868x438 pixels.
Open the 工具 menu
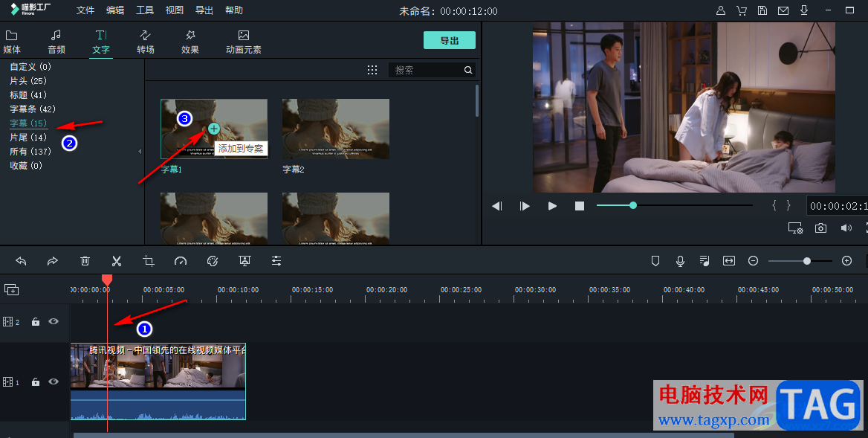coord(145,10)
